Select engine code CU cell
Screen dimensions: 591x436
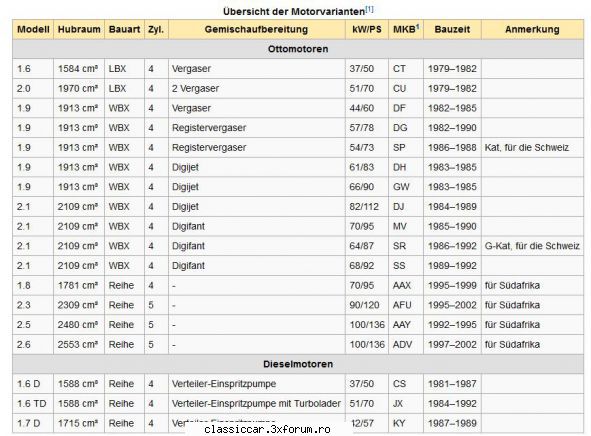[x=406, y=89]
